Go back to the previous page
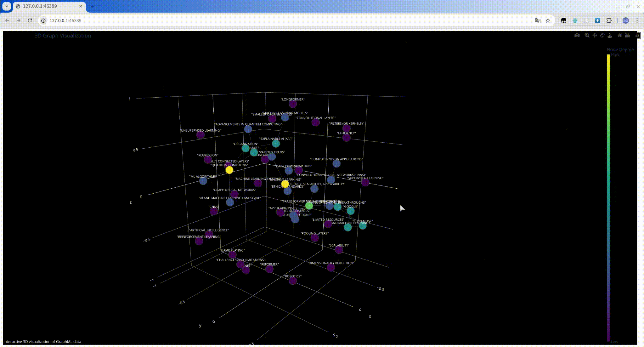Viewport: 644px width, 347px height. point(7,20)
